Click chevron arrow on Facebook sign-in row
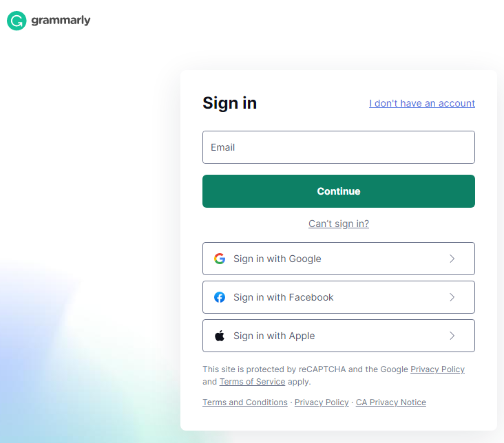 click(452, 297)
